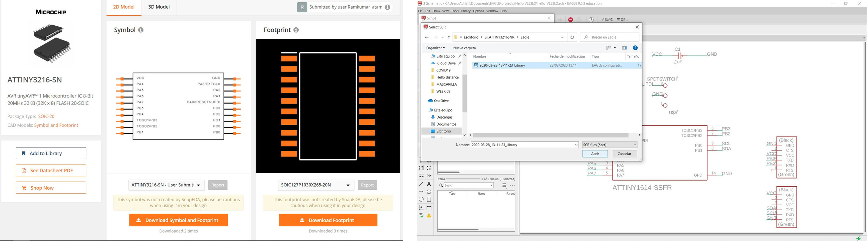The width and height of the screenshot is (868, 241).
Task: Run the ERC electrical rule check
Action: tap(421, 215)
